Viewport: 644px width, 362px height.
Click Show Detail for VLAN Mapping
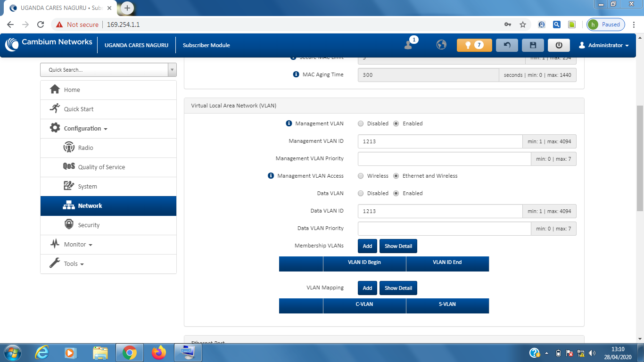pos(398,288)
